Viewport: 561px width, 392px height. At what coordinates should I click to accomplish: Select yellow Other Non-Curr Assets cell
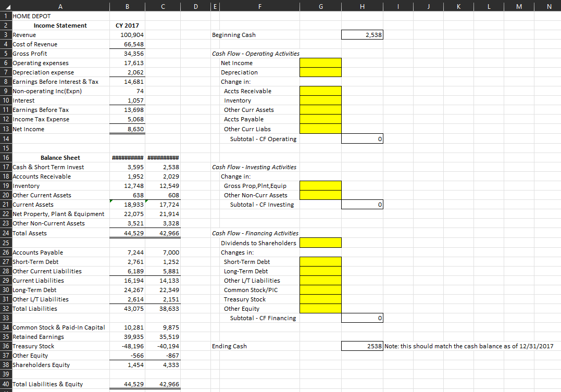coord(320,195)
